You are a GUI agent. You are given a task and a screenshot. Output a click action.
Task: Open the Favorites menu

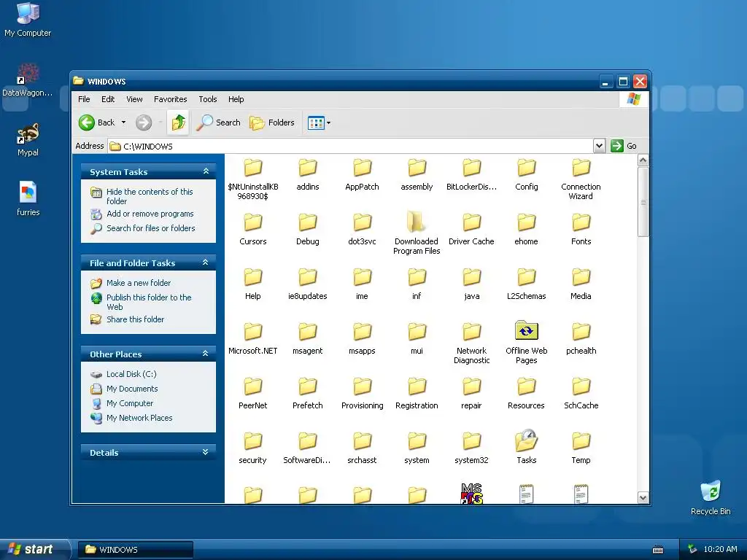pos(170,99)
